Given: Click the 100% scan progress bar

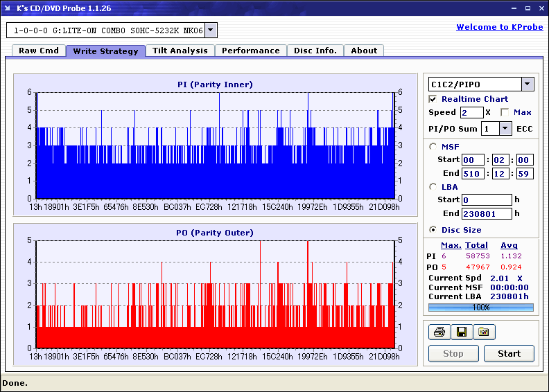Looking at the screenshot, I should coord(480,307).
